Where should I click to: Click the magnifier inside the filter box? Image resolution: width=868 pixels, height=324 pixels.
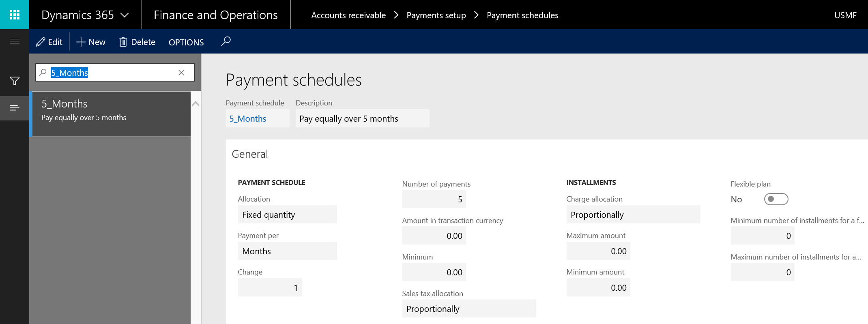point(43,73)
